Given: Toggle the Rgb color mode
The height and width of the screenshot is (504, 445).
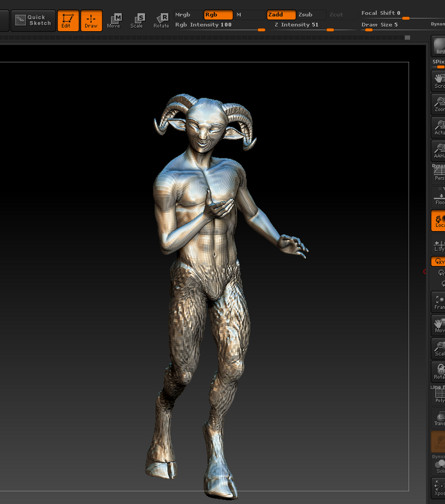Looking at the screenshot, I should pos(218,15).
